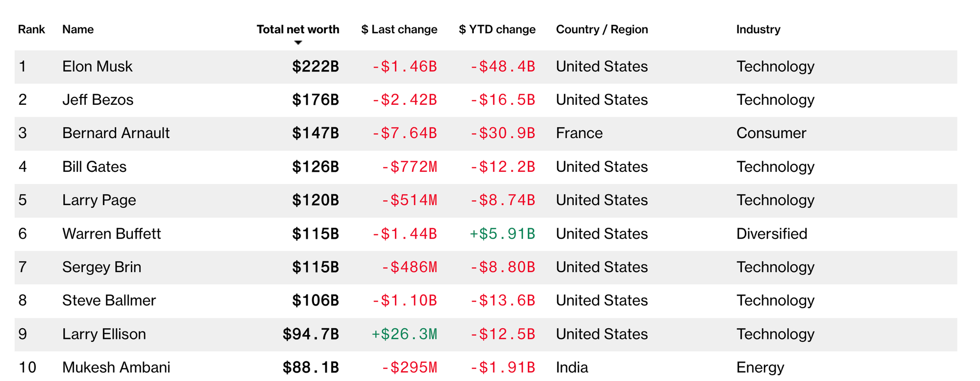Open Jeff Bezos's profile
Image resolution: width=980 pixels, height=381 pixels.
coord(98,99)
